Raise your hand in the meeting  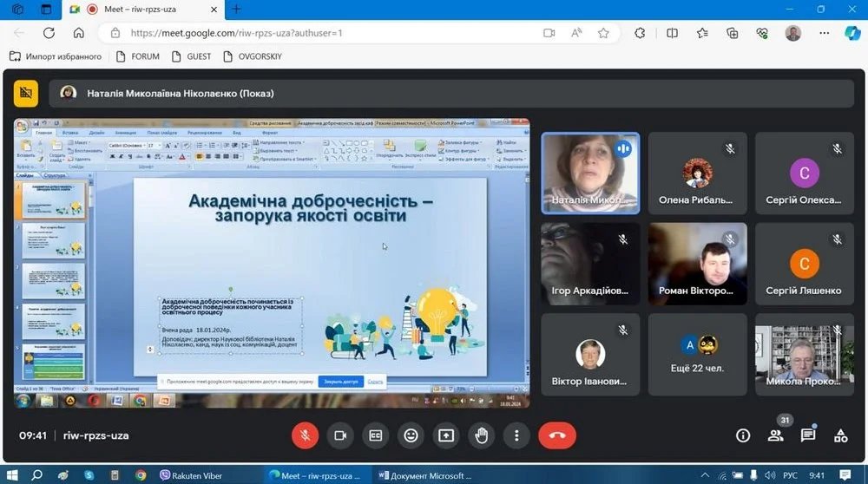click(482, 435)
